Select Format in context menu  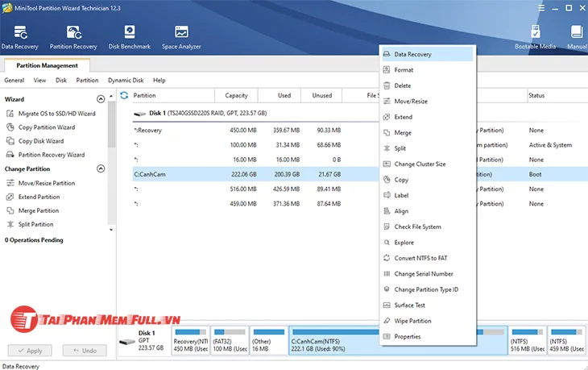pyautogui.click(x=428, y=70)
